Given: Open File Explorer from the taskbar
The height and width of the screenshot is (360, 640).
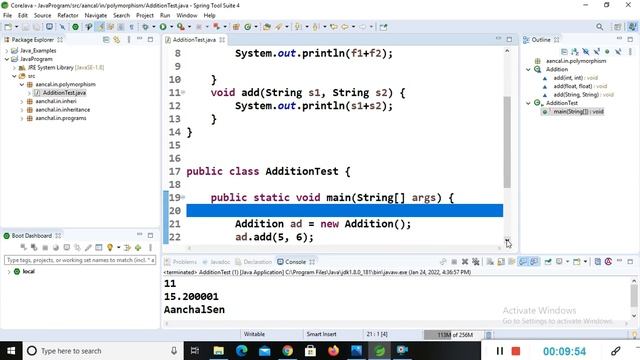Looking at the screenshot, I should [219, 351].
